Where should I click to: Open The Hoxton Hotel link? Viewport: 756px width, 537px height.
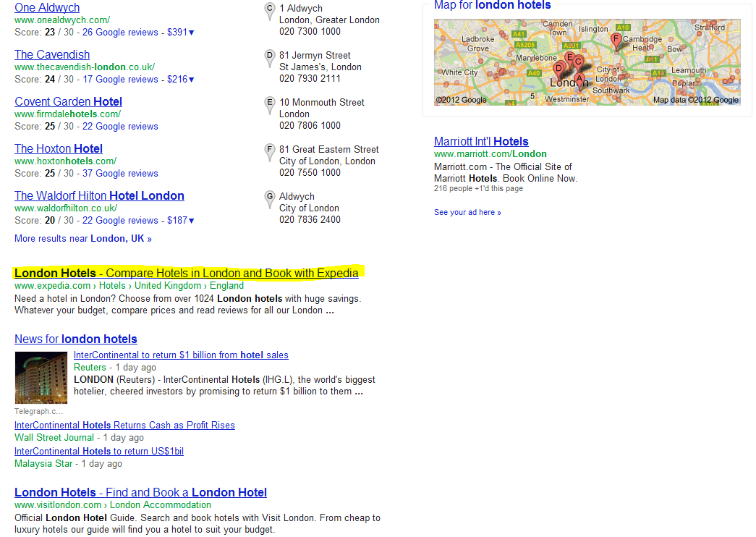coord(59,148)
